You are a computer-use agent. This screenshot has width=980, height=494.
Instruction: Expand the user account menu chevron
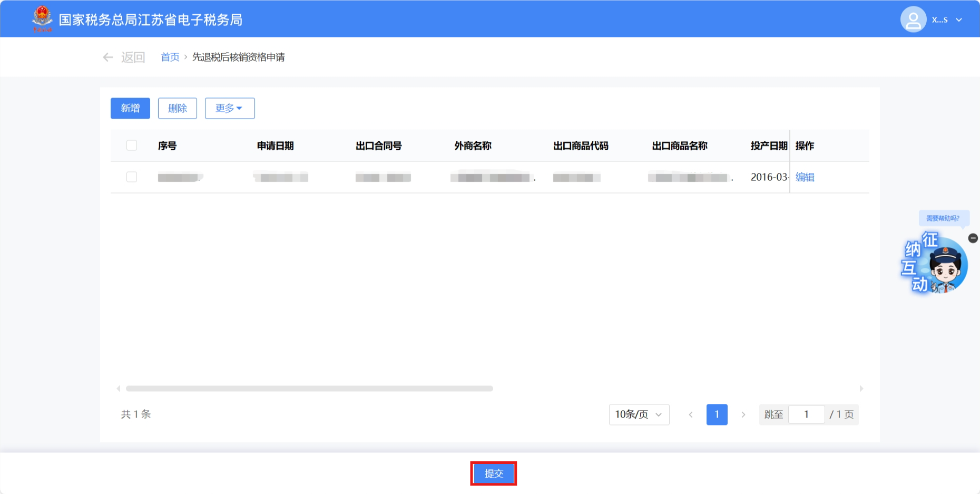click(x=959, y=20)
